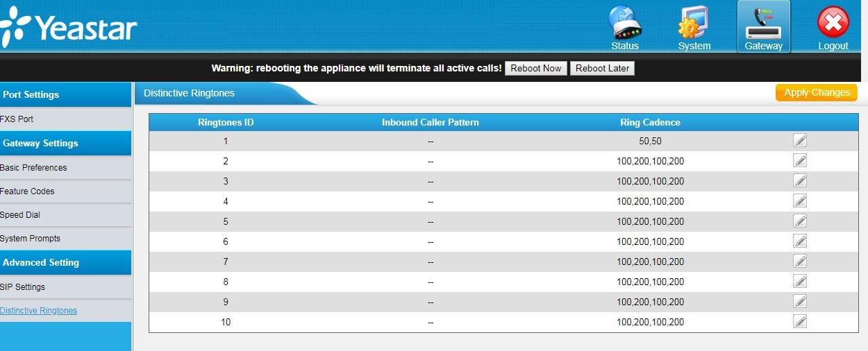The height and width of the screenshot is (351, 868).
Task: Choose Reboot Later in warning bar
Action: (602, 68)
